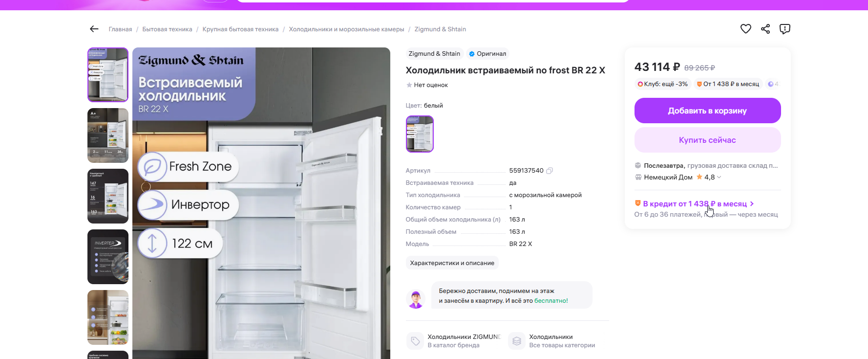Select the white color swatch
868x359 pixels.
[420, 134]
